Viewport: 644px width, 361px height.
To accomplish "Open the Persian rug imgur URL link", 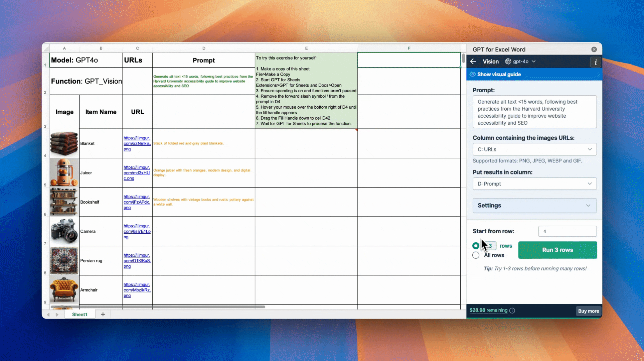I will [x=137, y=261].
